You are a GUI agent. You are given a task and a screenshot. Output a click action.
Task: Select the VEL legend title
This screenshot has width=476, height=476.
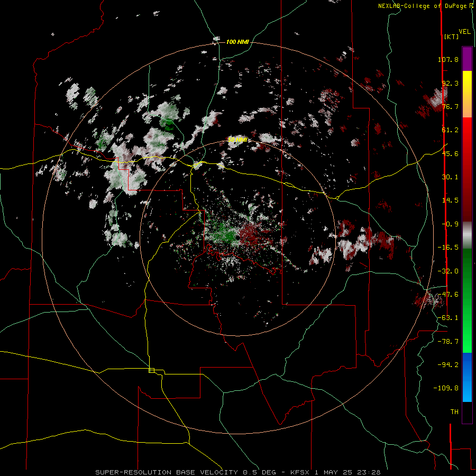point(464,31)
